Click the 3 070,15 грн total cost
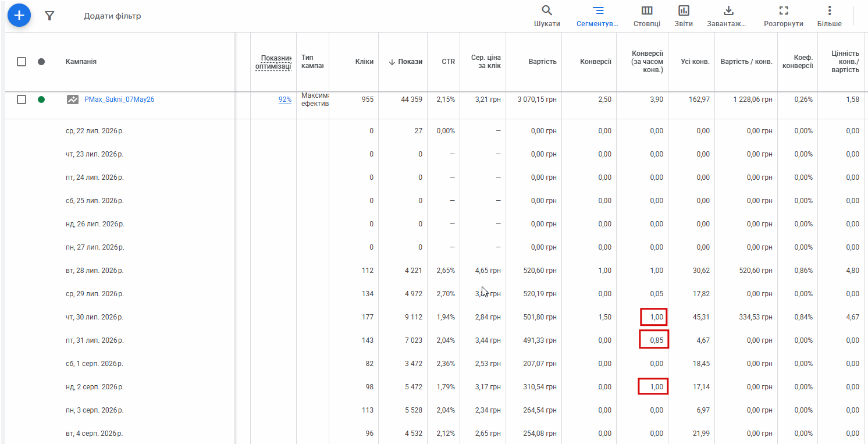 (537, 100)
